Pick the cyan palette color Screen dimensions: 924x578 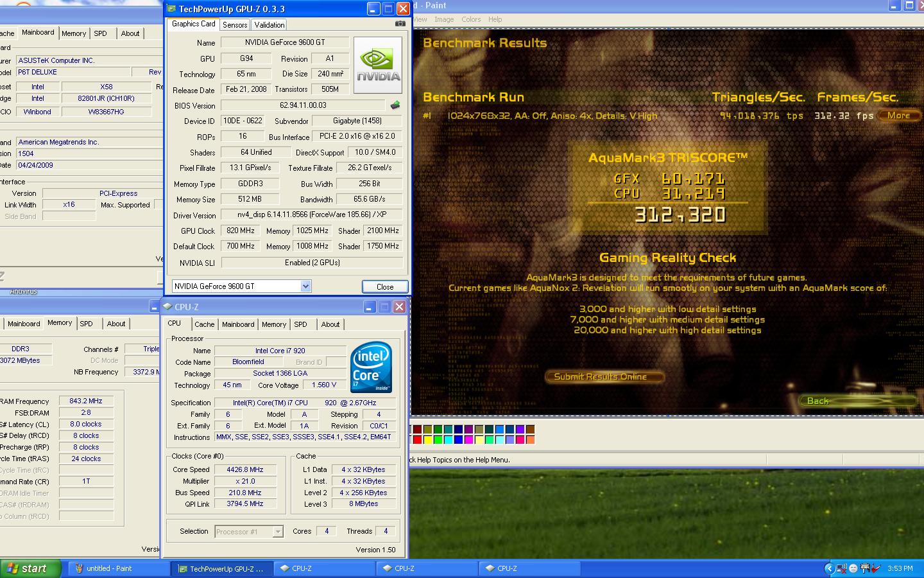coord(448,440)
